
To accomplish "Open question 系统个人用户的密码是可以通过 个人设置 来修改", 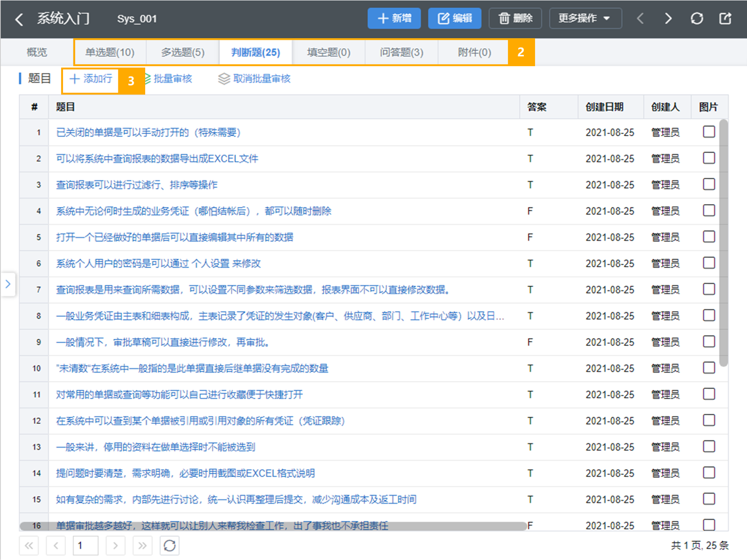I will click(158, 264).
